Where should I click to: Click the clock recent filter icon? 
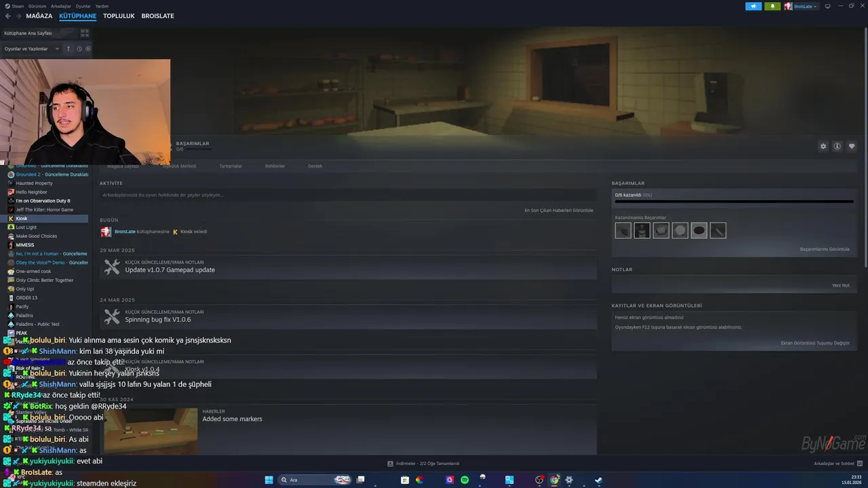[x=79, y=49]
